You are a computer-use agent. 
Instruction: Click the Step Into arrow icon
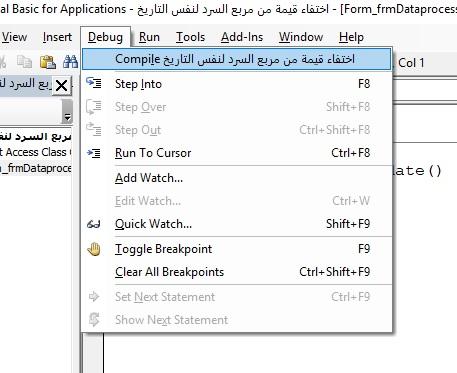tap(94, 83)
